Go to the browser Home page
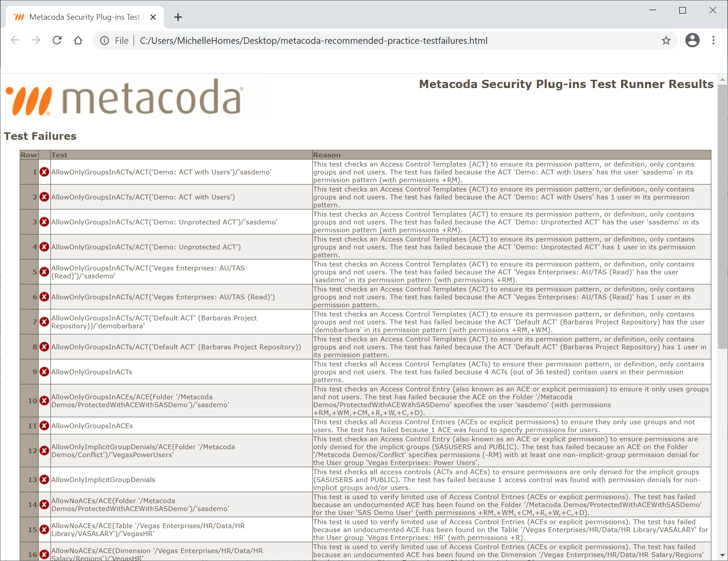 coord(78,40)
